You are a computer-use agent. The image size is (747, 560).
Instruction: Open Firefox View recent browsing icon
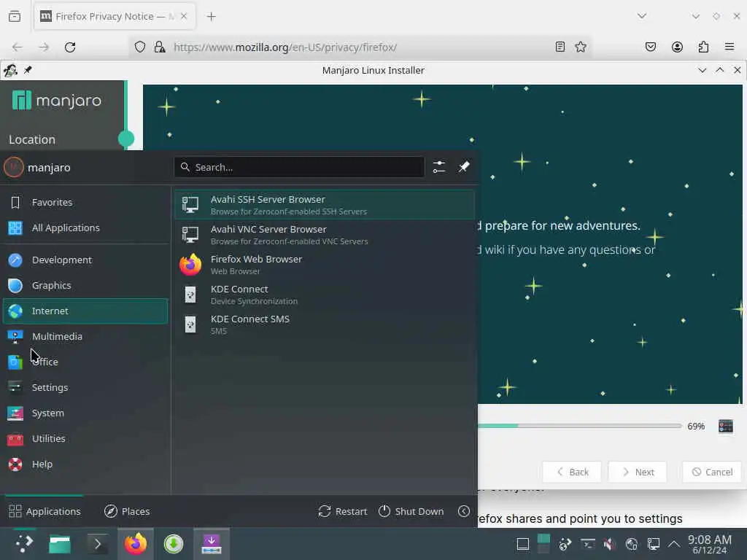[15, 16]
